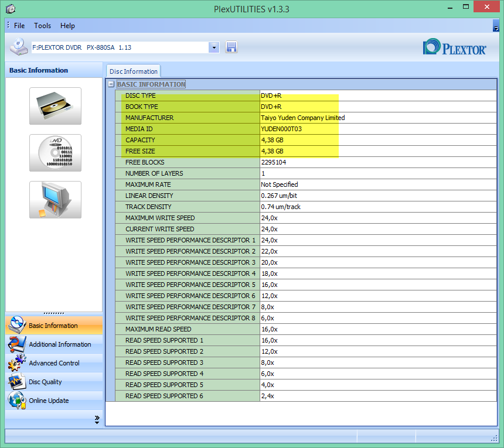The height and width of the screenshot is (448, 504).
Task: Open Disc Quality graph icon
Action: 17,381
